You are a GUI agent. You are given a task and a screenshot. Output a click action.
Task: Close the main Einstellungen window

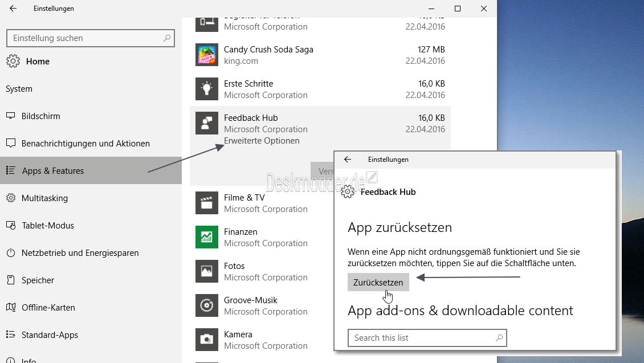(484, 8)
